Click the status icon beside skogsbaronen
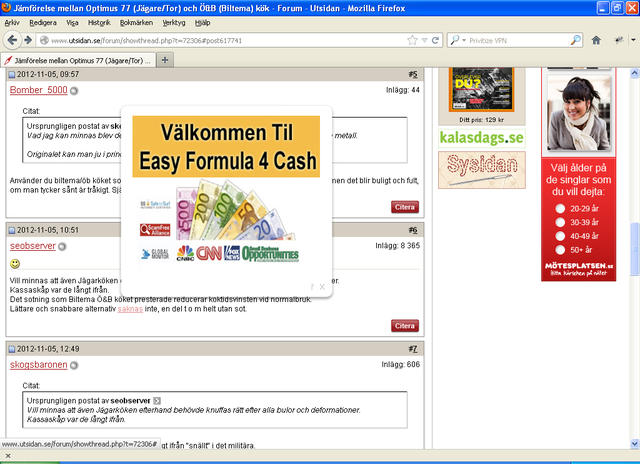 coord(74,365)
